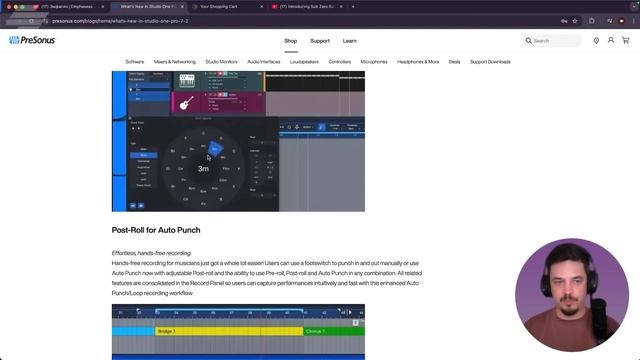The image size is (640, 360).
Task: Click the 'Effortless, hands-free recording' text
Action: click(151, 253)
